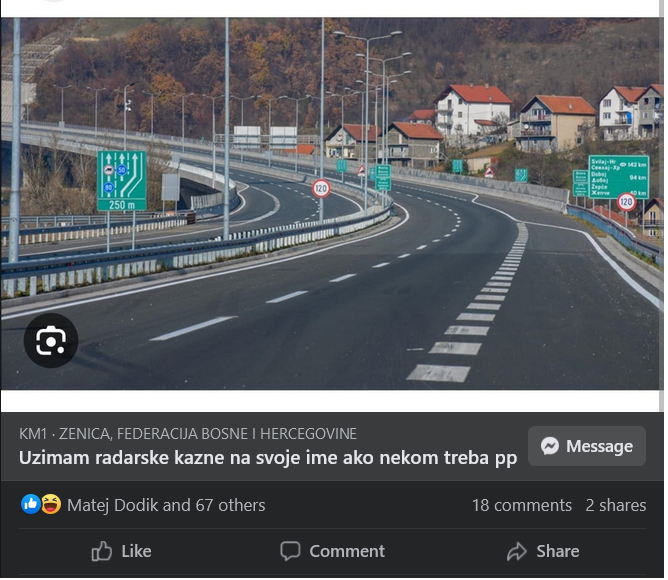Click the green Doboj distance sign in photo
The image size is (668, 580).
pos(620,177)
